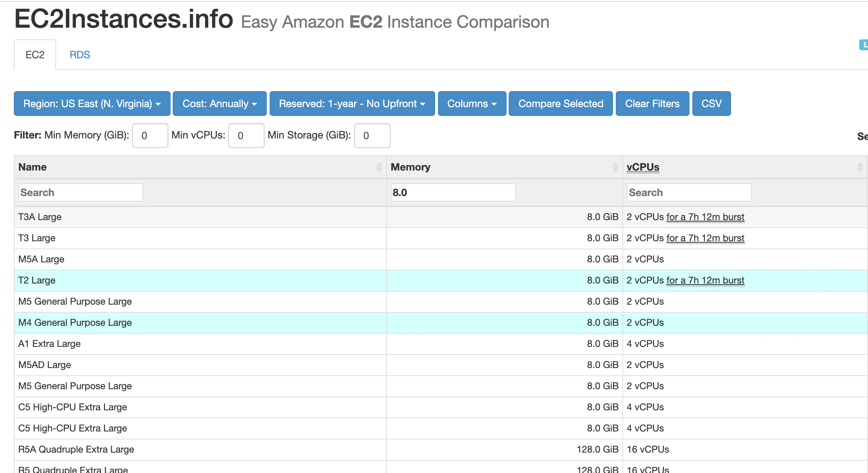Click the Min Memory filter field
The width and height of the screenshot is (868, 473).
click(150, 135)
